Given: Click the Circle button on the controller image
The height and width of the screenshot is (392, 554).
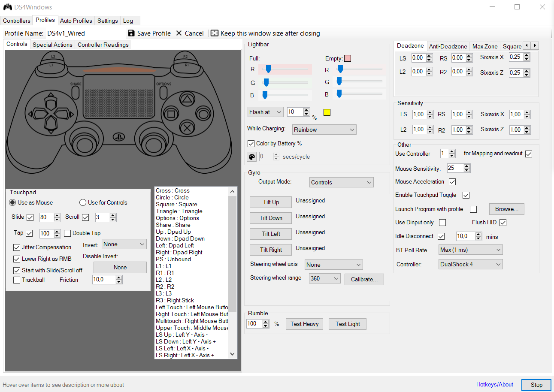Looking at the screenshot, I should click(203, 114).
